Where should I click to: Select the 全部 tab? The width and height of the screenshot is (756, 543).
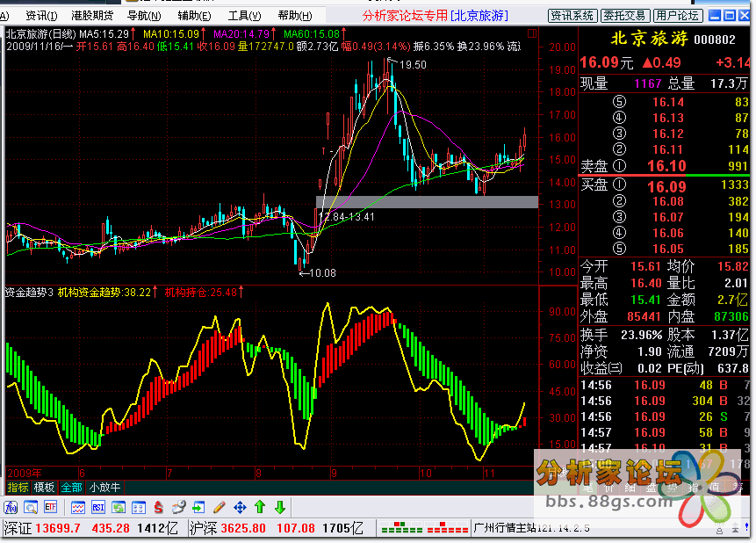click(71, 488)
